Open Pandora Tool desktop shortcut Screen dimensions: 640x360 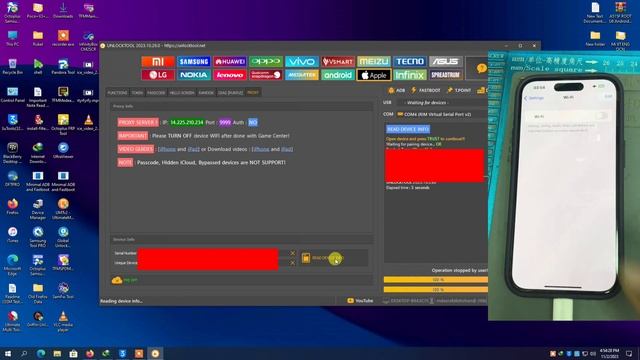coord(63,67)
